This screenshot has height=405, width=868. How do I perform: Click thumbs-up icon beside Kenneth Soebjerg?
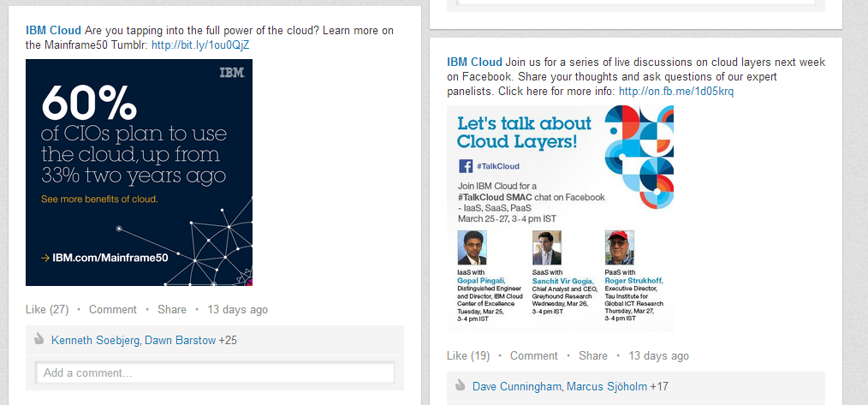39,340
